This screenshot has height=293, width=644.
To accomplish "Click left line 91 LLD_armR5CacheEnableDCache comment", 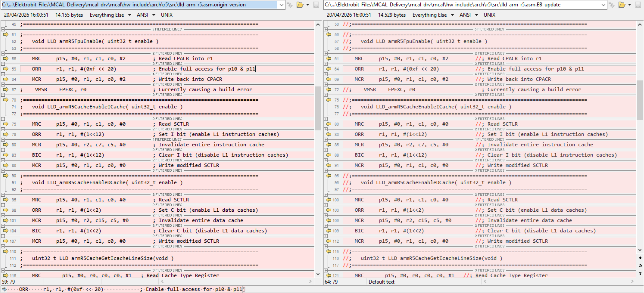I will tap(102, 183).
